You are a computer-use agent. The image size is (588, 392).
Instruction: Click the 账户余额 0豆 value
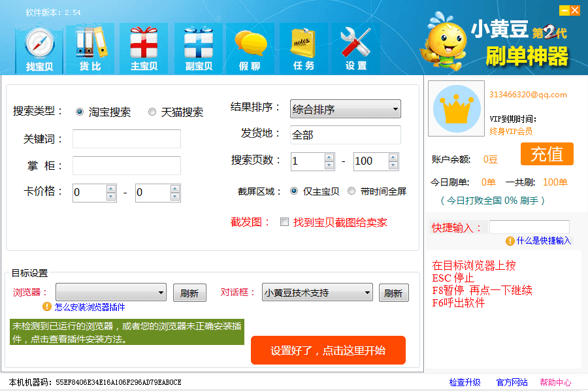(x=491, y=159)
